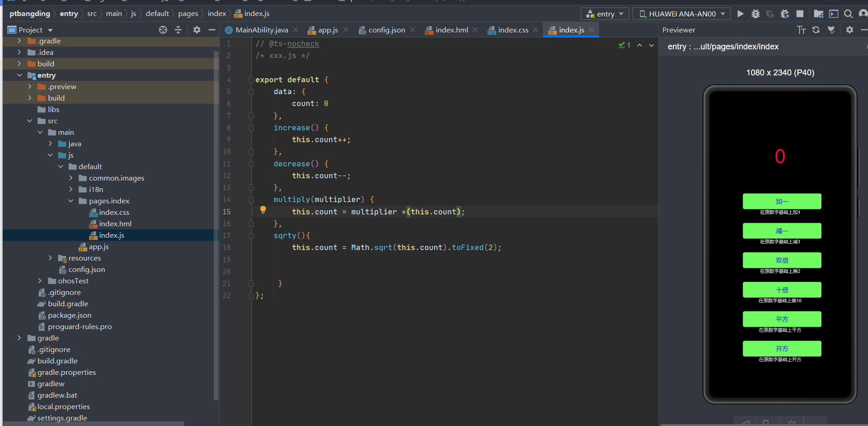Start debugging with the bug icon
The image size is (868, 426).
pyautogui.click(x=756, y=14)
